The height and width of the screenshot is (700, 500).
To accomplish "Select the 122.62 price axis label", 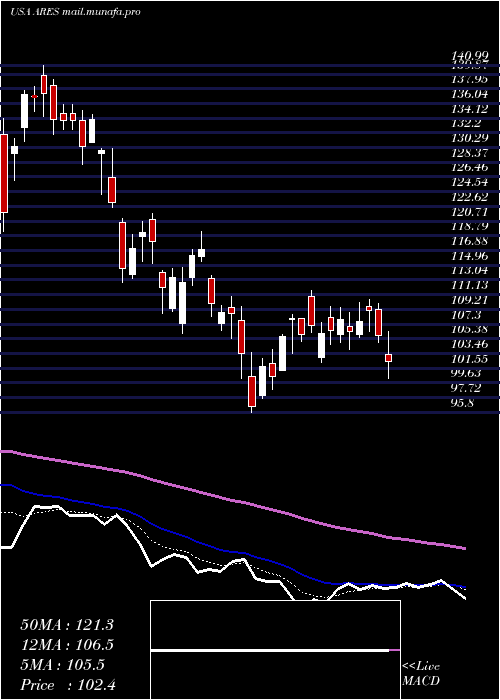I will 470,197.
